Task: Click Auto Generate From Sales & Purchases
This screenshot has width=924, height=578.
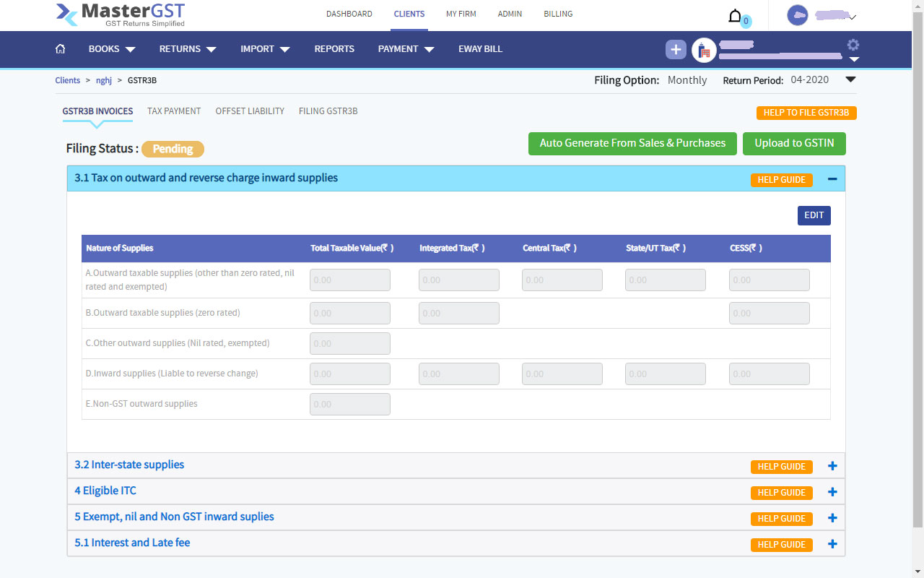Action: [632, 143]
